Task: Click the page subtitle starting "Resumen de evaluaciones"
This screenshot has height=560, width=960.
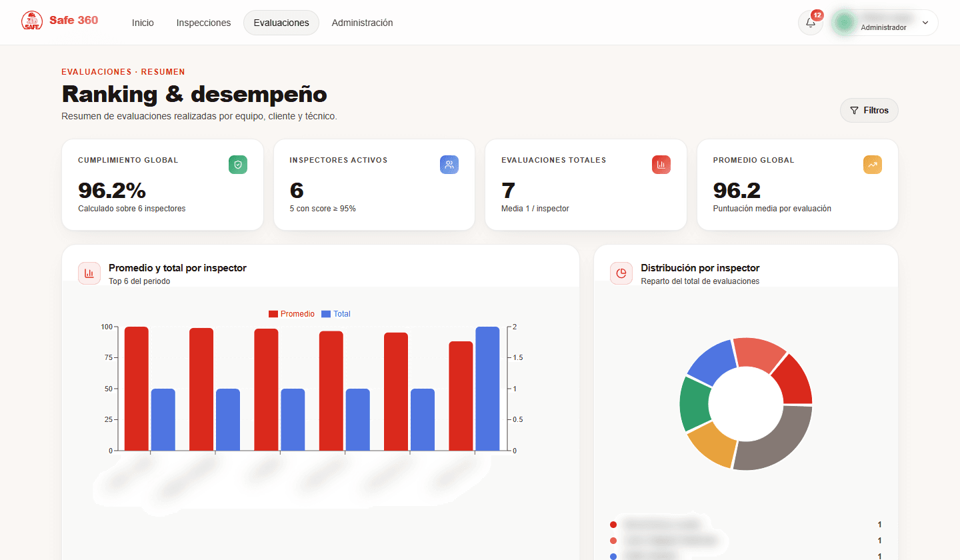Action: click(x=199, y=117)
